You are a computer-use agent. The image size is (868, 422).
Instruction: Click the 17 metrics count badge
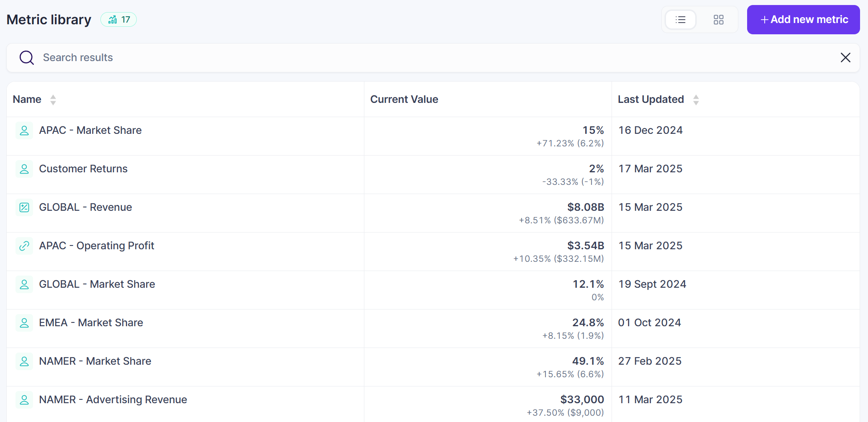pyautogui.click(x=119, y=20)
